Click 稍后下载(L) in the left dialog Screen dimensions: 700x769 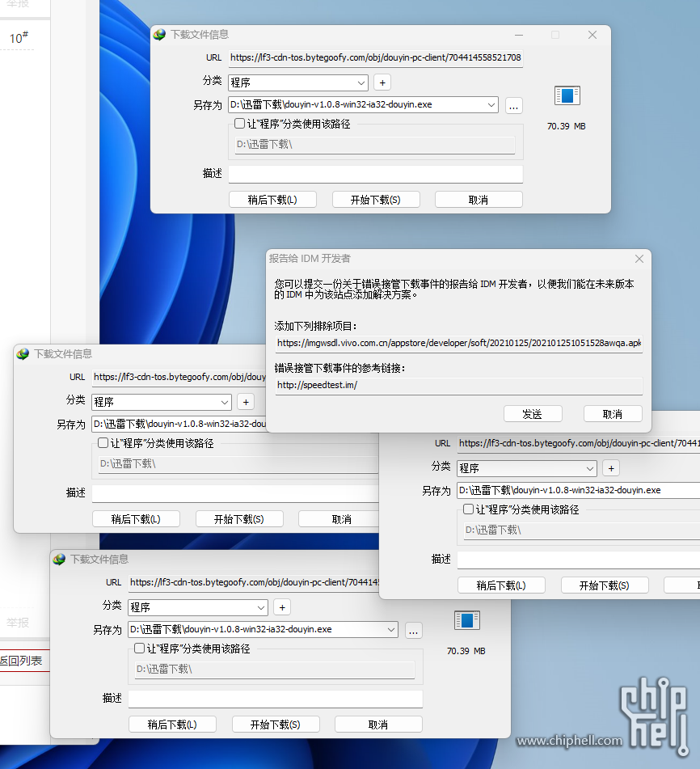137,519
